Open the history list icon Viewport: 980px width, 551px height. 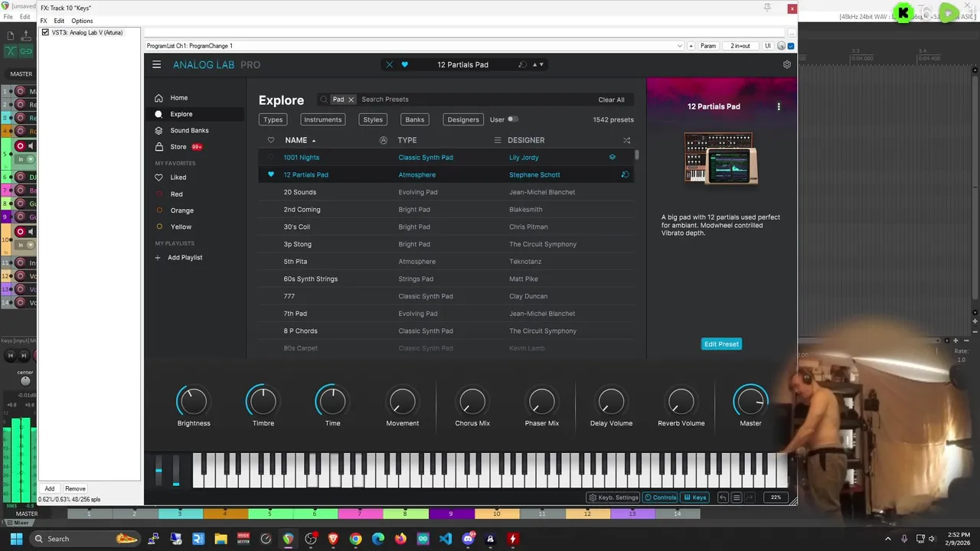pos(737,497)
